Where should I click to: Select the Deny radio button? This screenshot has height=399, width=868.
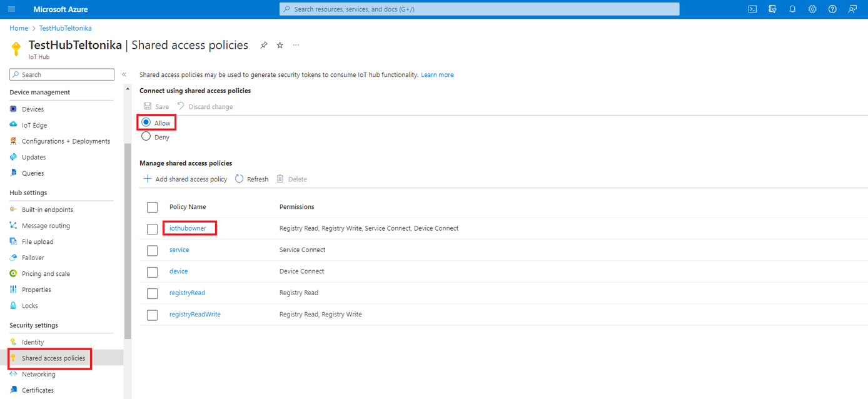tap(146, 136)
